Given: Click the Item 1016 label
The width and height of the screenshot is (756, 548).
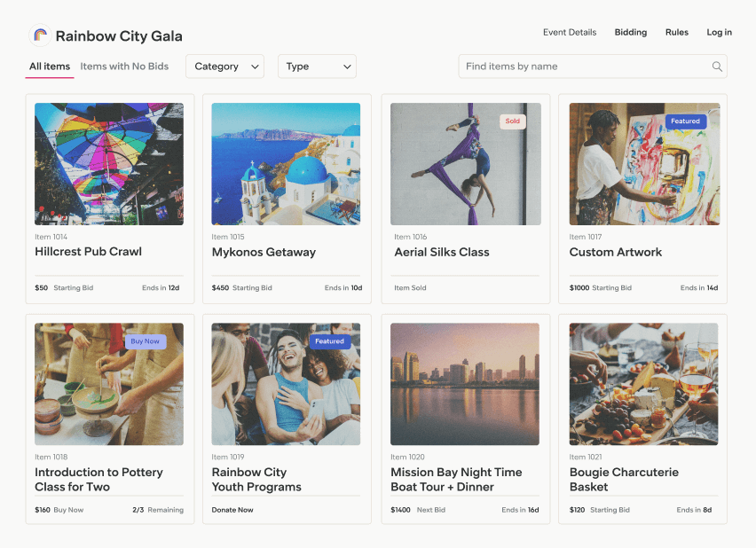Looking at the screenshot, I should (x=411, y=237).
